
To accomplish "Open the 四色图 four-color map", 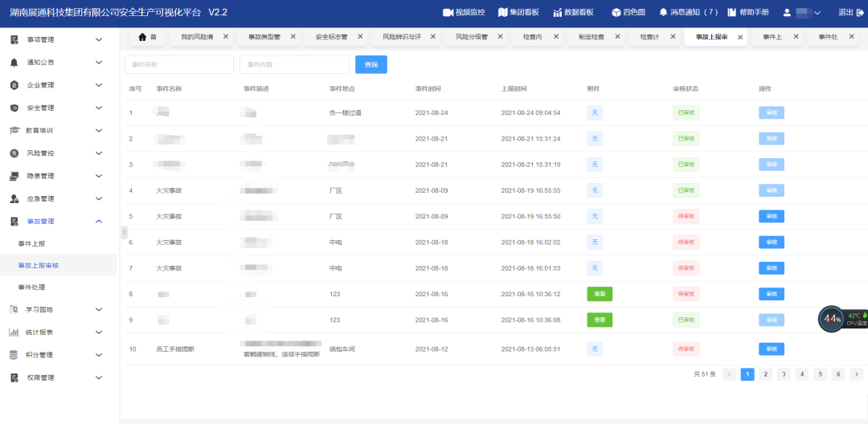I will click(x=616, y=12).
